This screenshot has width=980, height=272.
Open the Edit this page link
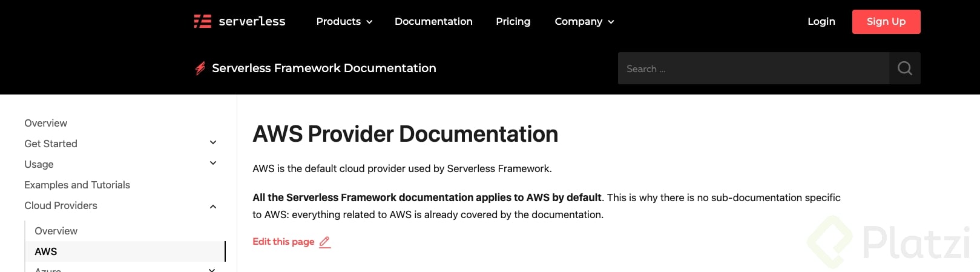pyautogui.click(x=283, y=242)
